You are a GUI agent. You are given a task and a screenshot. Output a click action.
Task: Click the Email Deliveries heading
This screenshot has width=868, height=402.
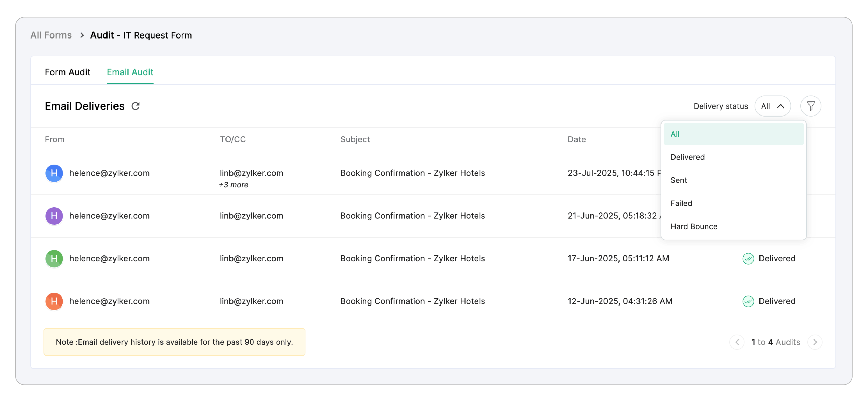[x=85, y=106]
